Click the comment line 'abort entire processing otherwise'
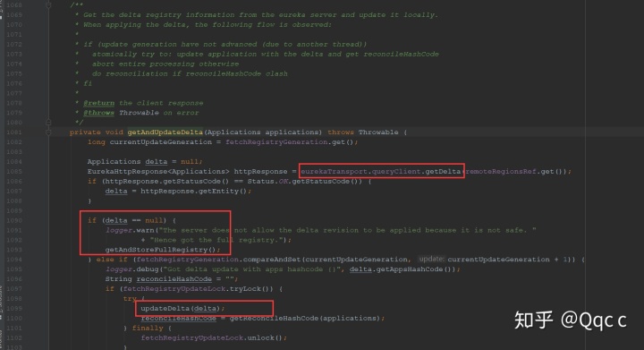 pos(165,64)
